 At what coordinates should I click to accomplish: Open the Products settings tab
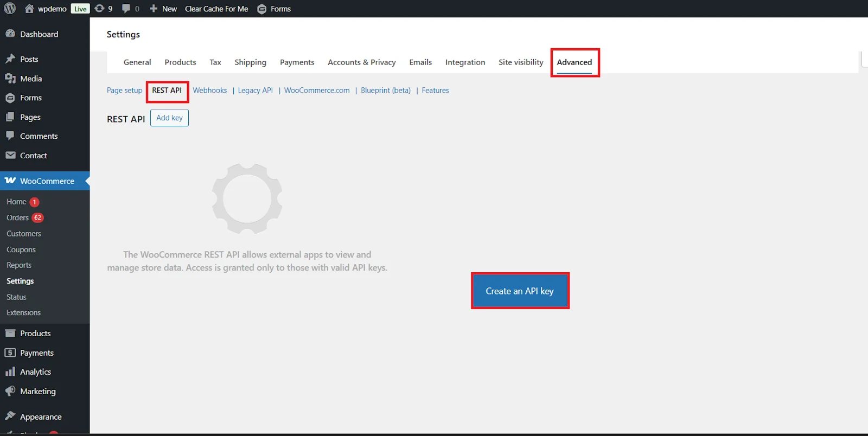click(x=181, y=62)
